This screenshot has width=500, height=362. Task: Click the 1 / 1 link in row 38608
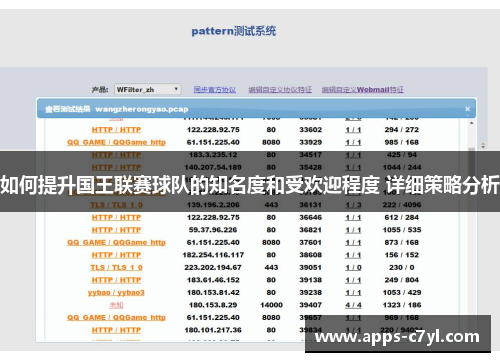[x=353, y=255]
